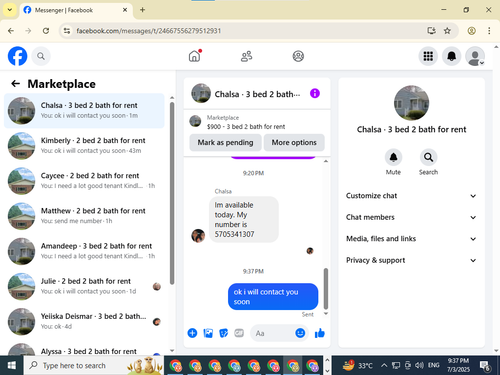
Task: Open more actions plus icon in composer
Action: (x=192, y=333)
